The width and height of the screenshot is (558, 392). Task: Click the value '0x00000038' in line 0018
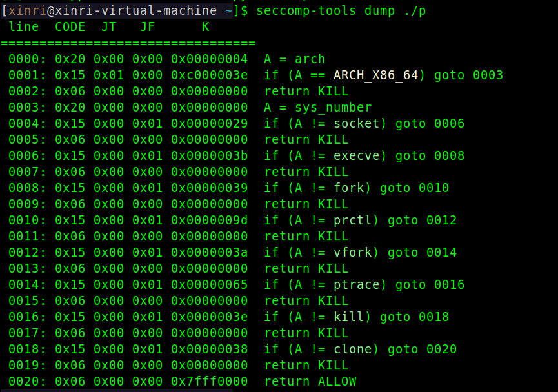pos(209,349)
